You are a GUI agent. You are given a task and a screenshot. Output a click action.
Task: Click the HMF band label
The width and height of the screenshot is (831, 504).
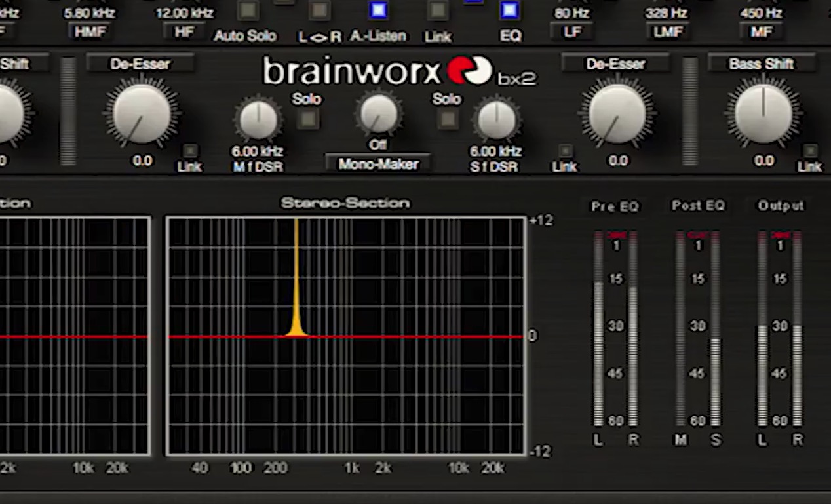tap(90, 31)
